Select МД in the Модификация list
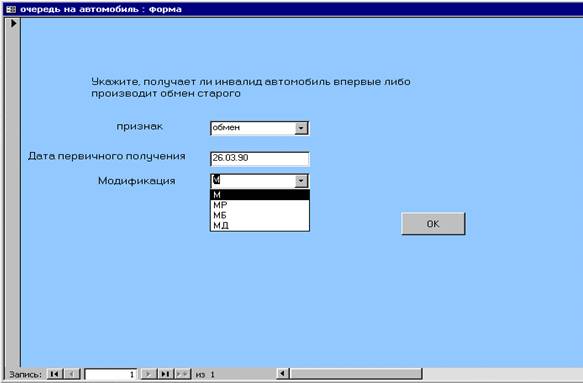The height and width of the screenshot is (383, 583). (x=260, y=225)
